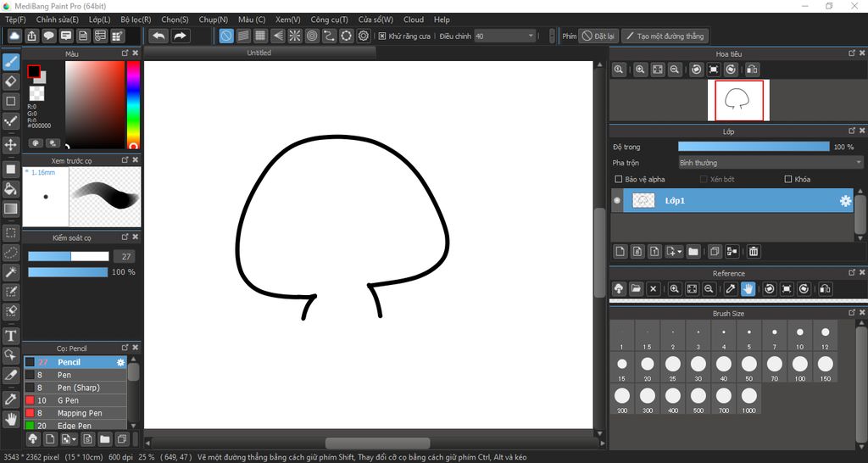This screenshot has height=463, width=868.
Task: Select the Magic Wand tool
Action: 10,272
